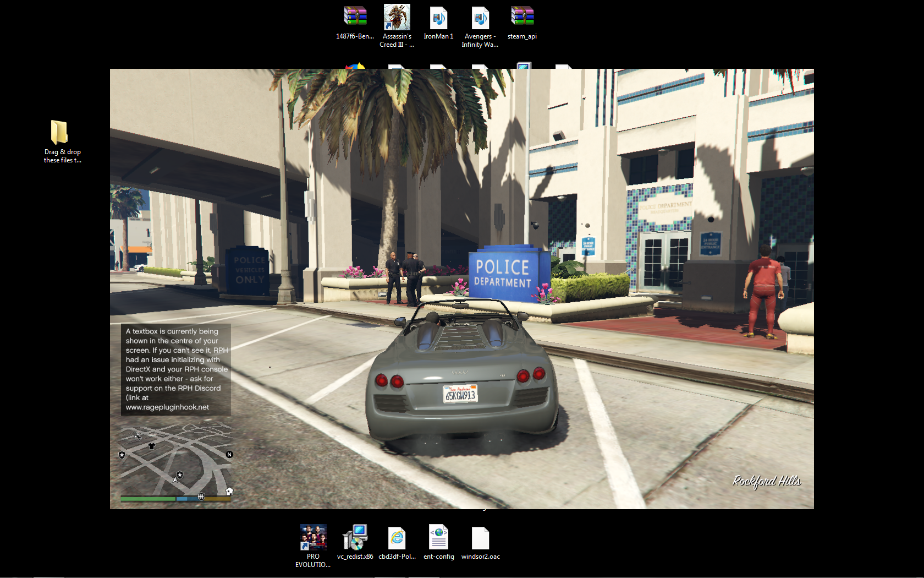Click the RPH textbox notification above the minimap

coord(176,369)
